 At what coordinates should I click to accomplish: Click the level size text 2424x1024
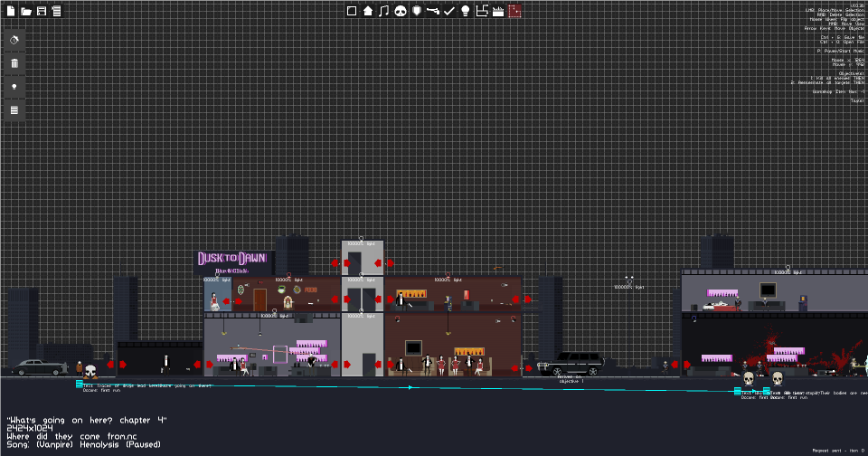[x=29, y=428]
